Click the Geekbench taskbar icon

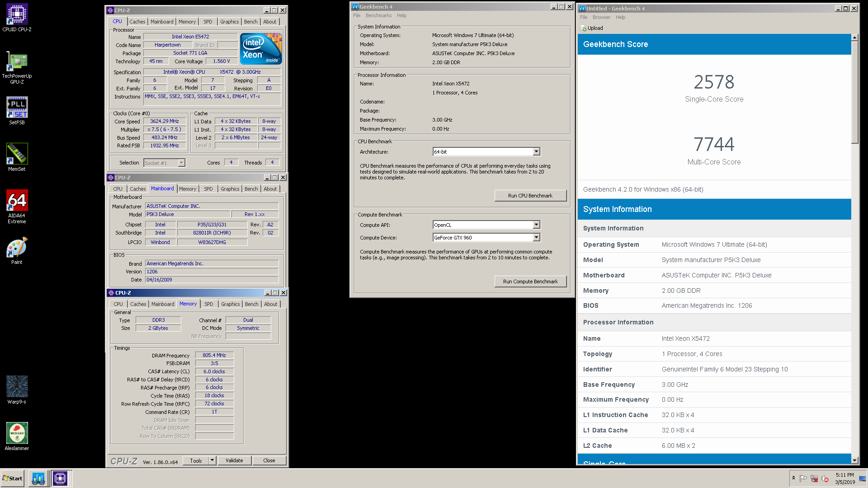click(38, 478)
